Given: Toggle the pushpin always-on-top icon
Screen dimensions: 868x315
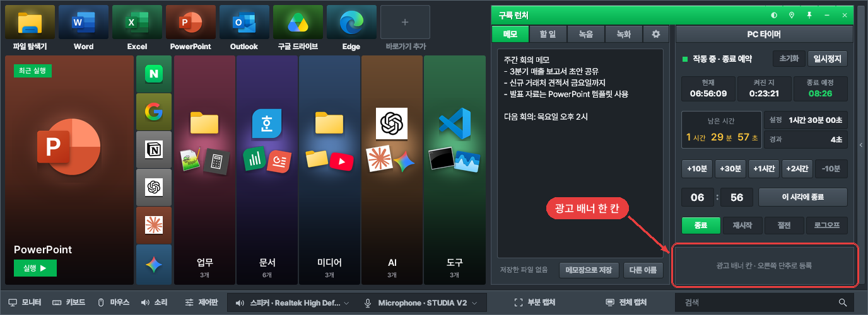Looking at the screenshot, I should 809,14.
